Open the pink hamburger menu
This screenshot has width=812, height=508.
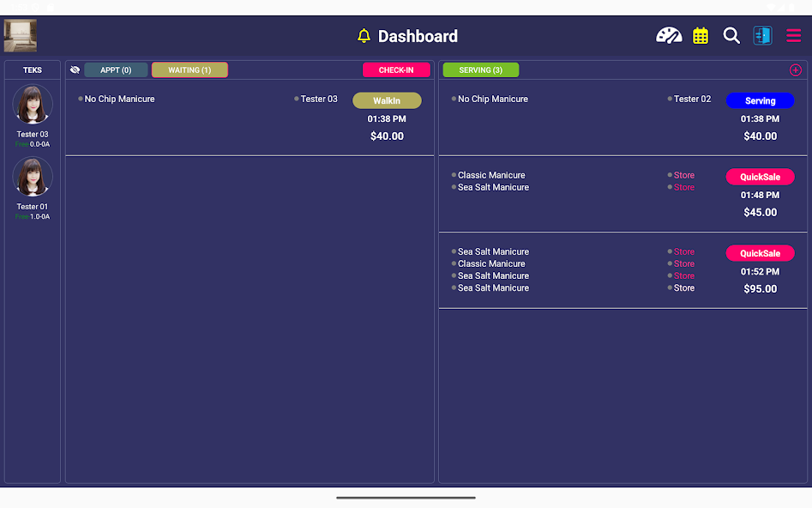click(x=793, y=35)
